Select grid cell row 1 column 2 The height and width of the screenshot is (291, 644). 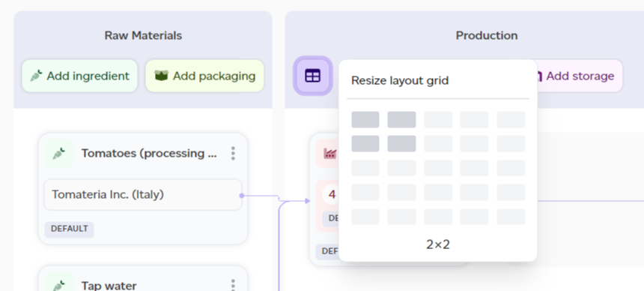click(401, 119)
